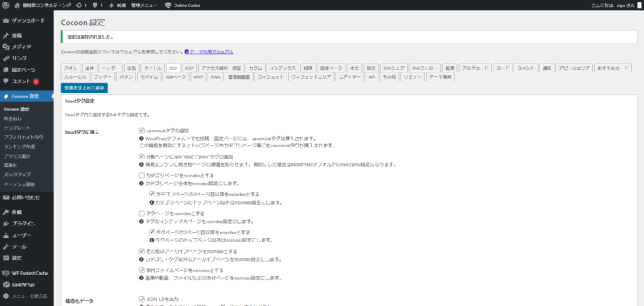Open the お問い合わせ sidebar item
644x306 pixels.
[x=27, y=197]
